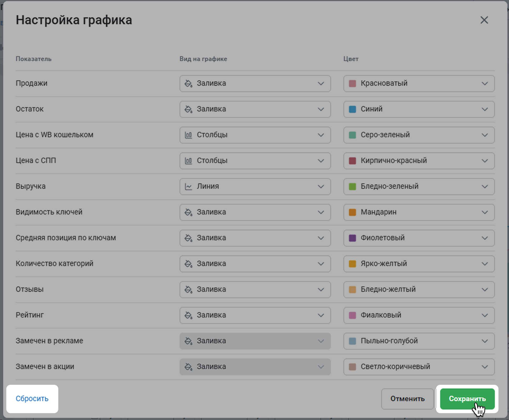Click the columns icon for Цена с WB кошельком
This screenshot has height=420, width=509.
pyautogui.click(x=188, y=135)
